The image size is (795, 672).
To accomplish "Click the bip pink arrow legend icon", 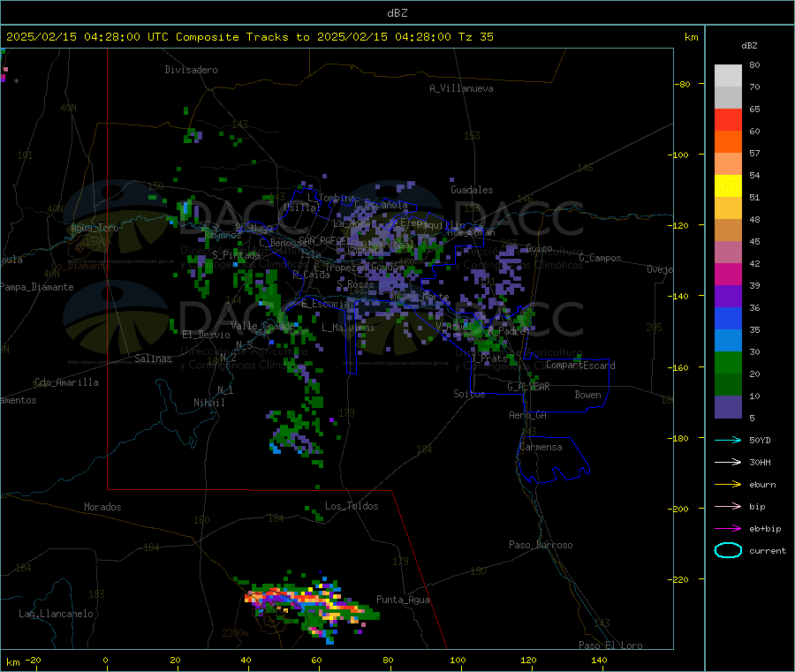I will pyautogui.click(x=728, y=506).
